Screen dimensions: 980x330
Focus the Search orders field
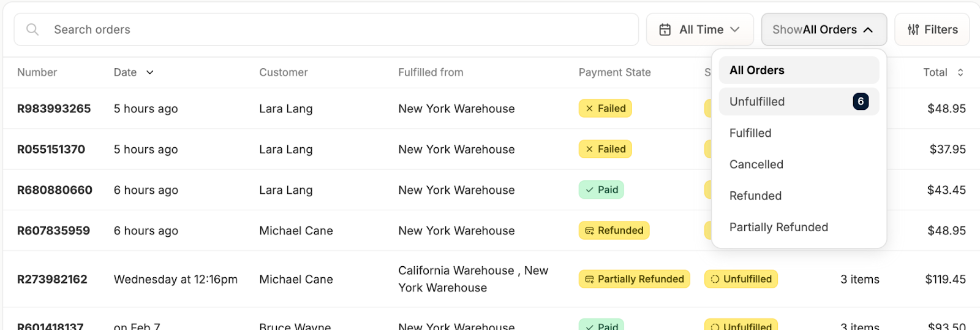click(x=326, y=29)
